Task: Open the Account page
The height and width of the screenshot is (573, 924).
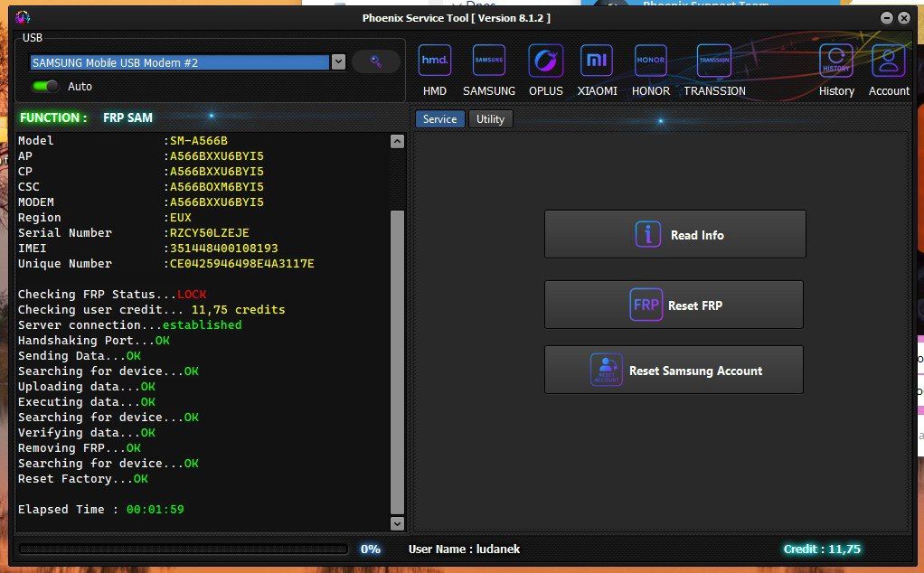Action: pos(889,61)
